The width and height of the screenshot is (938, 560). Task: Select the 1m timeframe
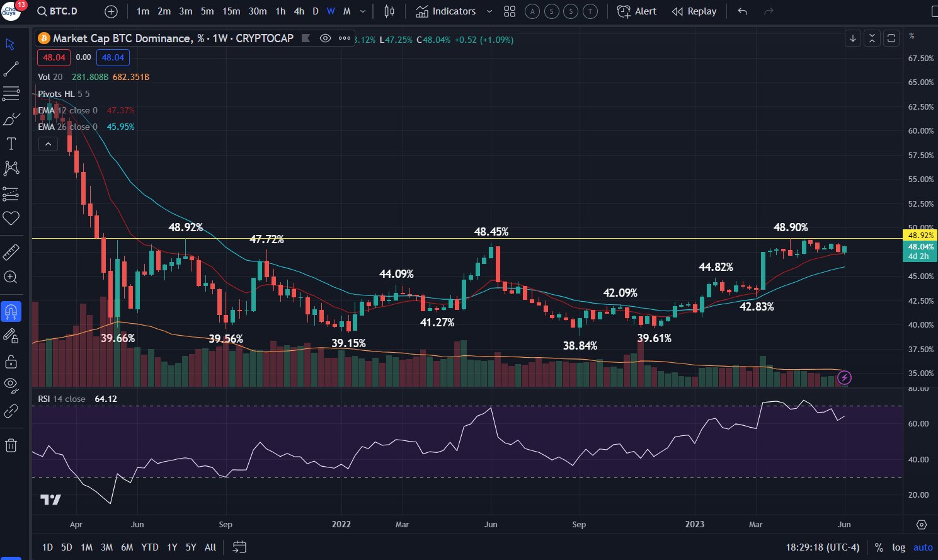pos(143,11)
